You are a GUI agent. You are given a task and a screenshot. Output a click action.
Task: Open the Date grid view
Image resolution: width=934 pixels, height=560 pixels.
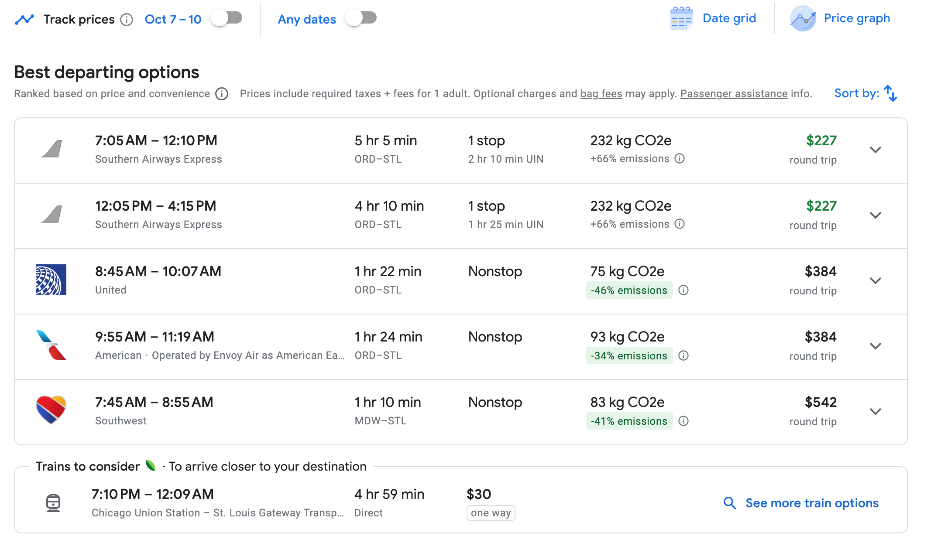pyautogui.click(x=729, y=18)
